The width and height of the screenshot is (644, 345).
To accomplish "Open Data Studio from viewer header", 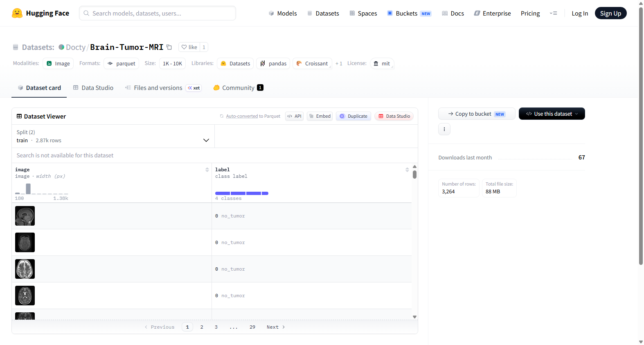I will click(x=394, y=116).
